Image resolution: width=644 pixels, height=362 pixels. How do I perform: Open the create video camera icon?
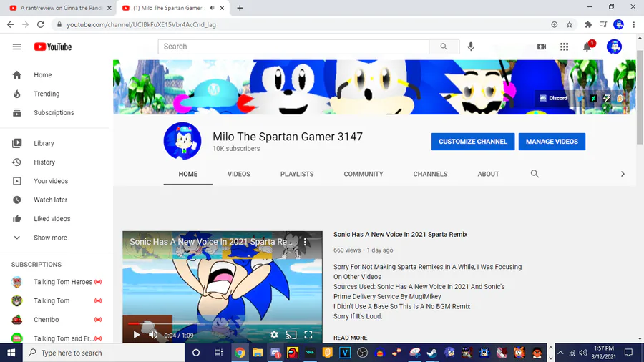point(542,47)
